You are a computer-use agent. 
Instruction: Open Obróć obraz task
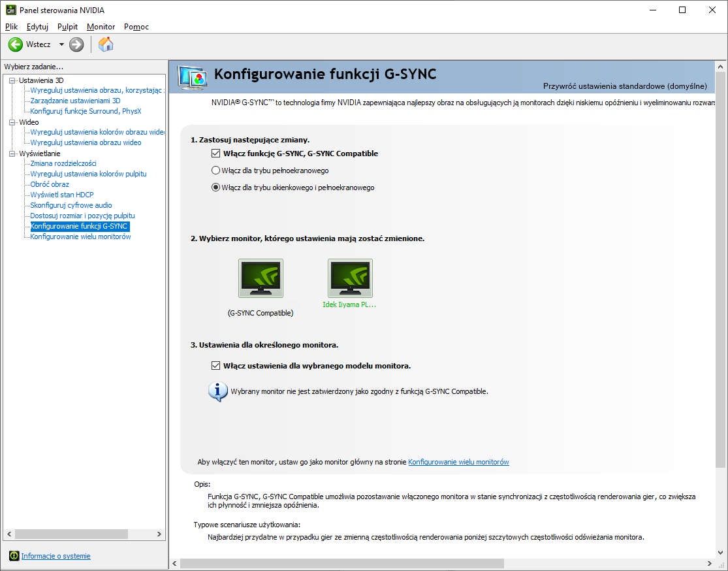pos(50,184)
